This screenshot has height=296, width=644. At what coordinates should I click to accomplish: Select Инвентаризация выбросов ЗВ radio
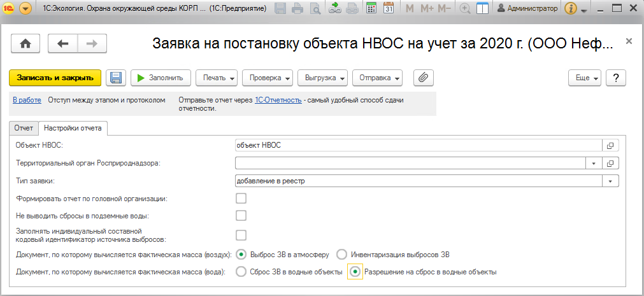[x=341, y=255]
